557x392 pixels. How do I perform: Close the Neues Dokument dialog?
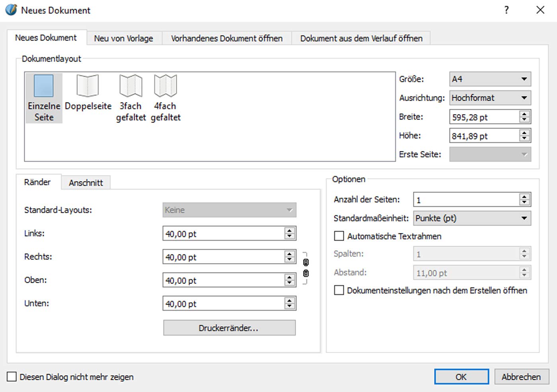(540, 10)
